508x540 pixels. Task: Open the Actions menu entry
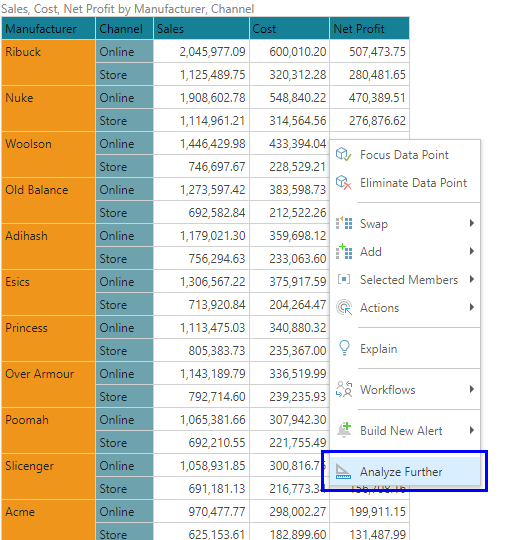[x=405, y=308]
